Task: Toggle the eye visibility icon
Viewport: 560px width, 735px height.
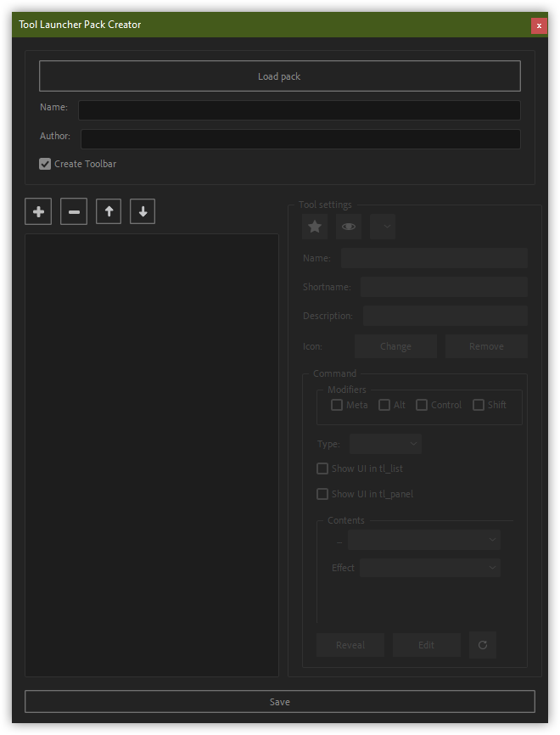Action: (x=349, y=227)
